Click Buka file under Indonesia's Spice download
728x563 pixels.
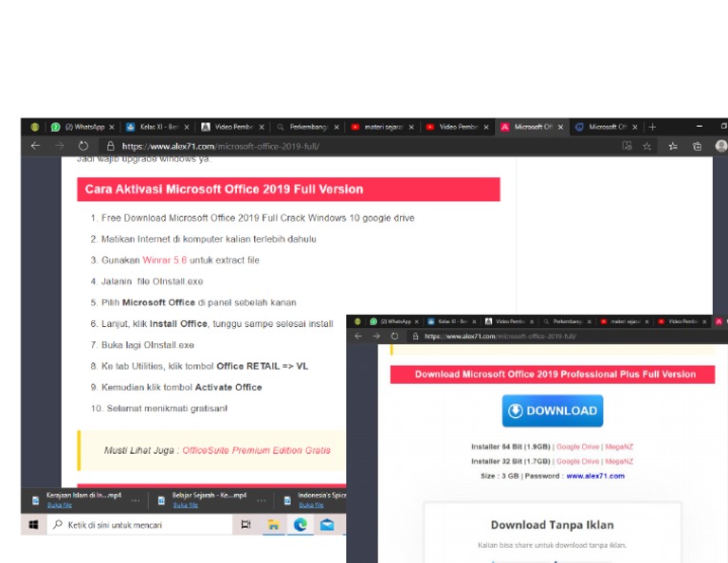coord(311,505)
